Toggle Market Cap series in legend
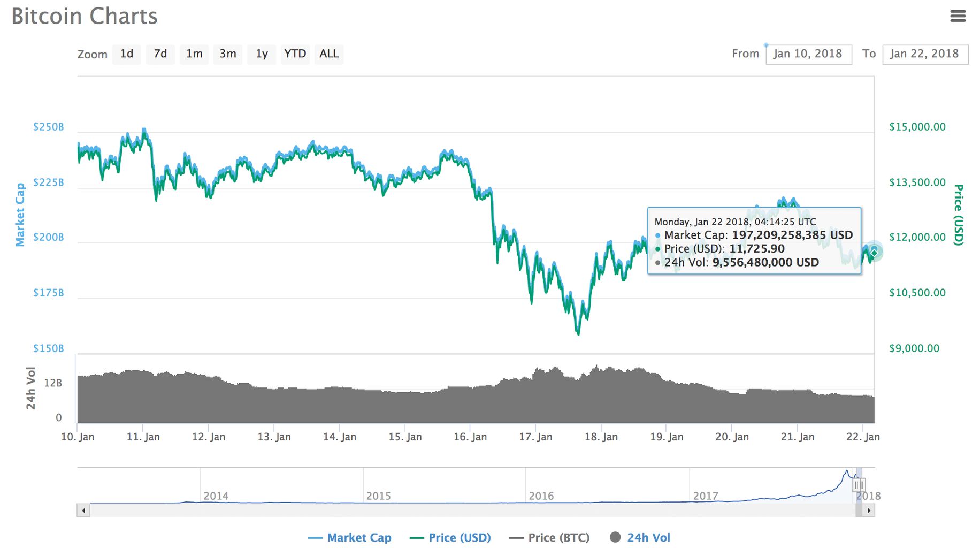980x548 pixels. click(350, 537)
